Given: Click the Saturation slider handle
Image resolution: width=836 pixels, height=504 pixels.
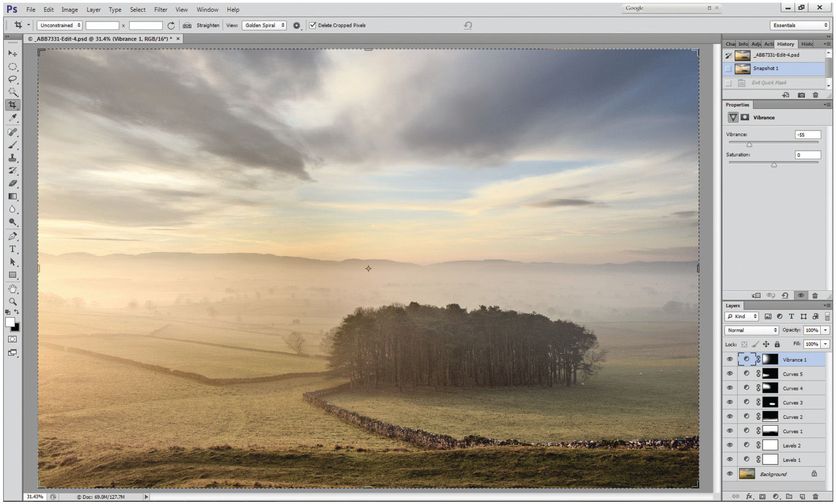Looking at the screenshot, I should click(774, 165).
